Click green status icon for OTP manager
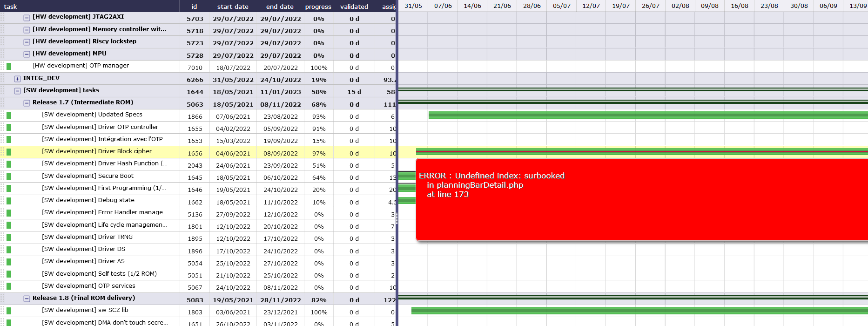The height and width of the screenshot is (326, 868). (9, 66)
